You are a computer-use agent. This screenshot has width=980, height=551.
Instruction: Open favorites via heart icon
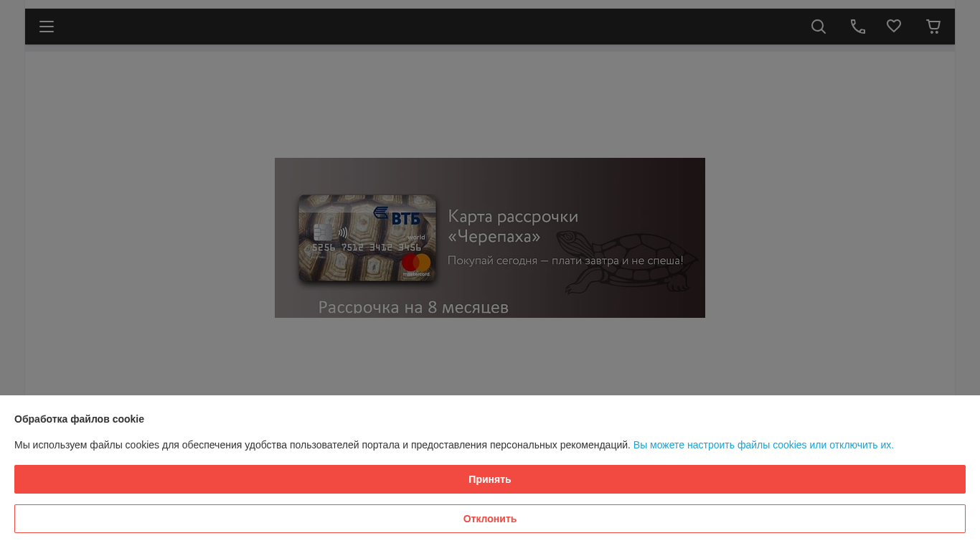[894, 26]
